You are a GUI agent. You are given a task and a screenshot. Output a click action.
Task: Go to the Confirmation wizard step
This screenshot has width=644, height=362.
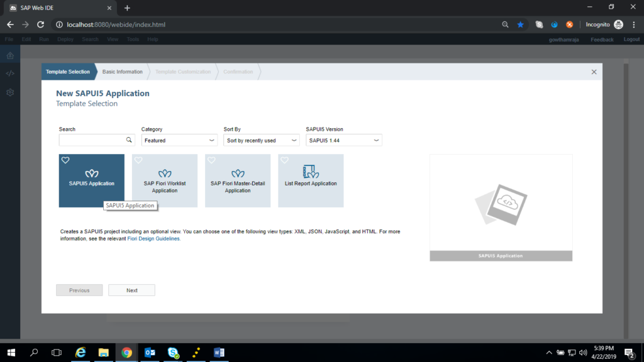pyautogui.click(x=238, y=72)
